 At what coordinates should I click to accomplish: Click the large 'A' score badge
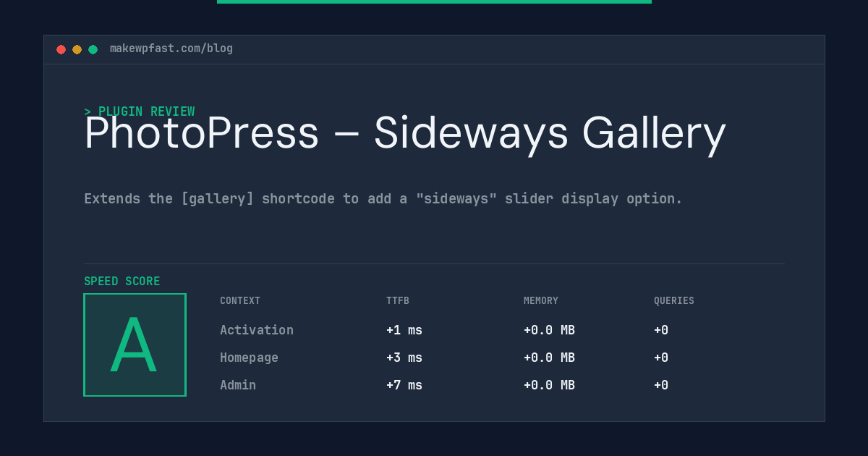135,345
